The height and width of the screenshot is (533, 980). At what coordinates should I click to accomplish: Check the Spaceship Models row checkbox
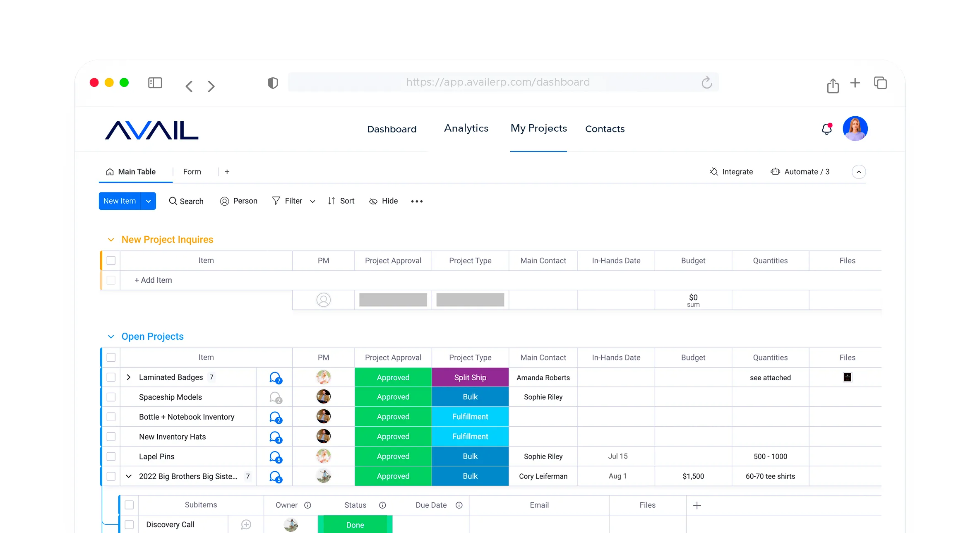click(111, 397)
